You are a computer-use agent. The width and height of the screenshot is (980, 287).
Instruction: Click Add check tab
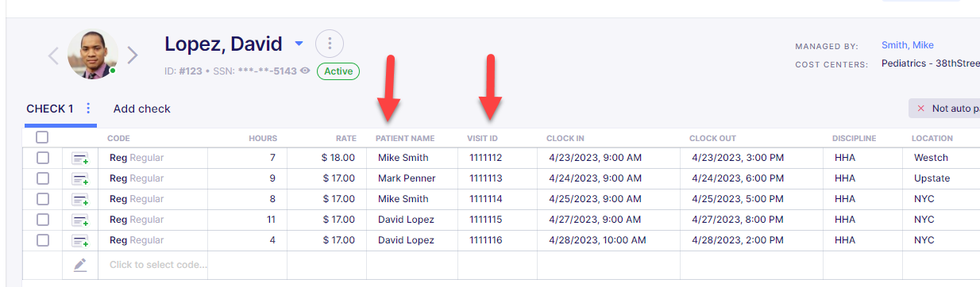(141, 109)
